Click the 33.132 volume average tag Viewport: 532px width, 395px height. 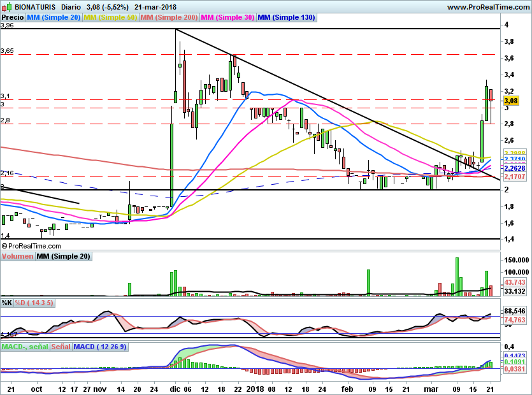tap(515, 291)
